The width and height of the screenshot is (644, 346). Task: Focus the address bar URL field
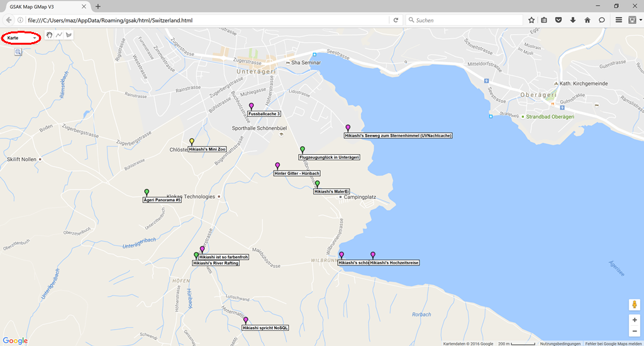(x=206, y=20)
